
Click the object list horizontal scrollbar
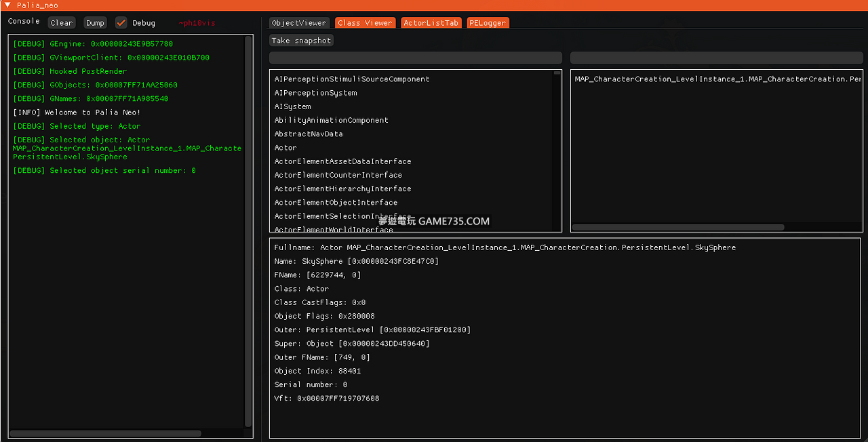[x=678, y=228]
